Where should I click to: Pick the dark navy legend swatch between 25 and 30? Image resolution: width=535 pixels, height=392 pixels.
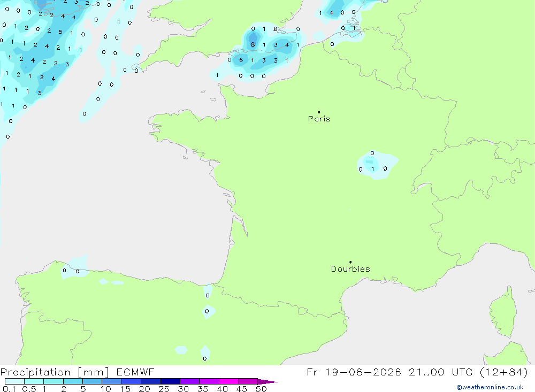coord(170,381)
